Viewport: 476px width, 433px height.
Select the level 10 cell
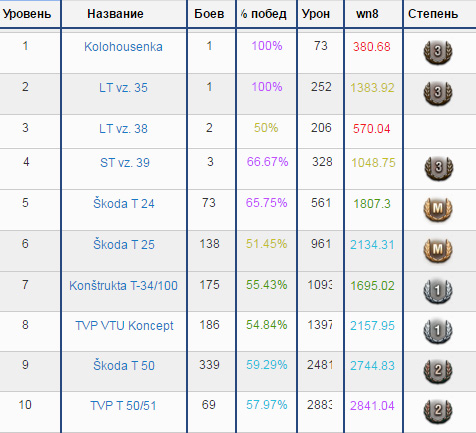[x=25, y=405]
